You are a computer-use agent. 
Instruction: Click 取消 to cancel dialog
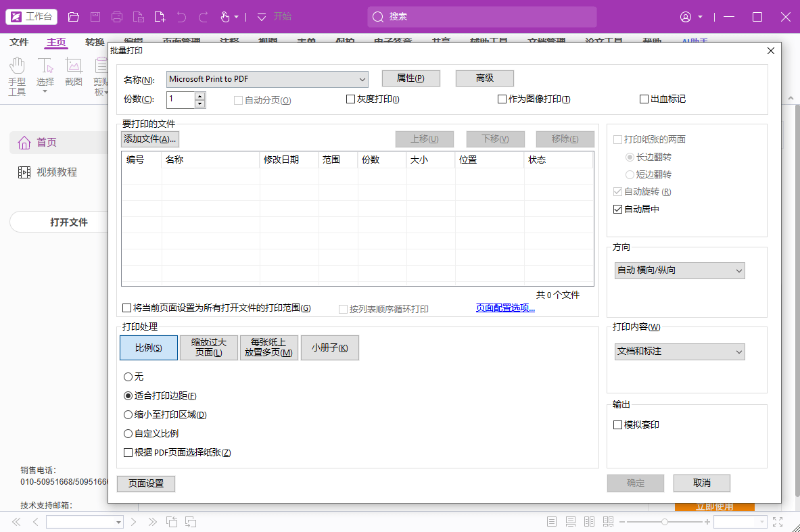701,483
